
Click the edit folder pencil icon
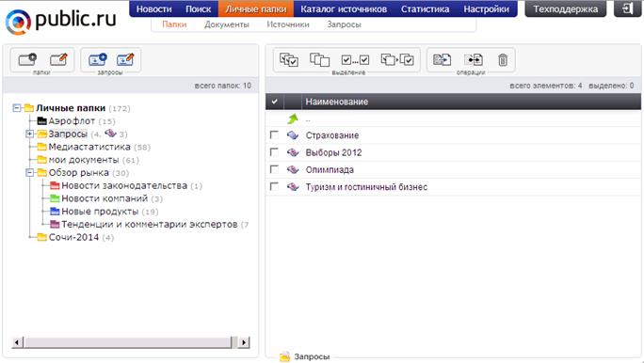(x=58, y=59)
